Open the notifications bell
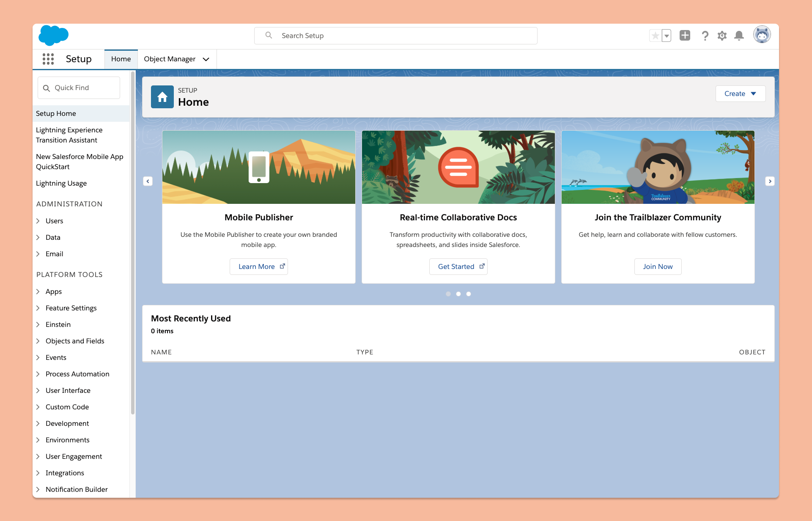The height and width of the screenshot is (521, 812). click(739, 36)
